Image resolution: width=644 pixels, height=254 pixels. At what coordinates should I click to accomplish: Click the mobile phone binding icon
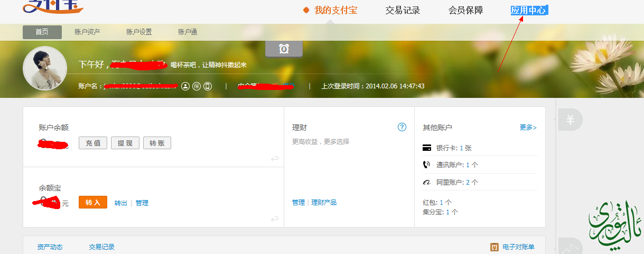208,86
